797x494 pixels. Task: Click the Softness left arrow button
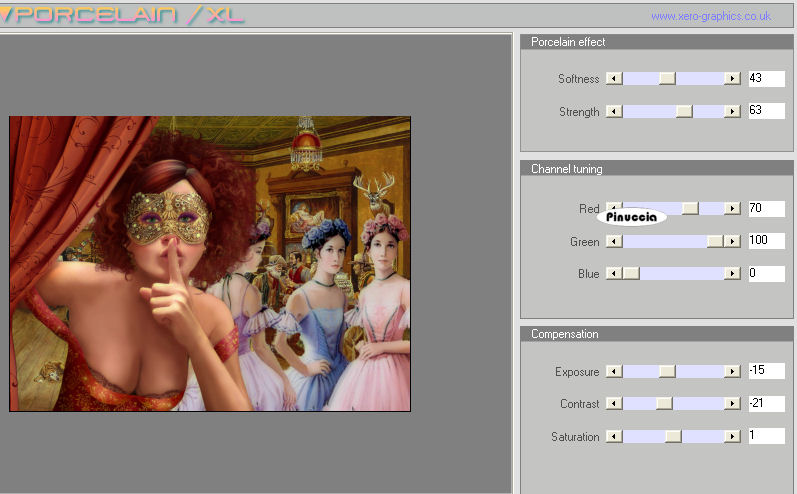(614, 78)
